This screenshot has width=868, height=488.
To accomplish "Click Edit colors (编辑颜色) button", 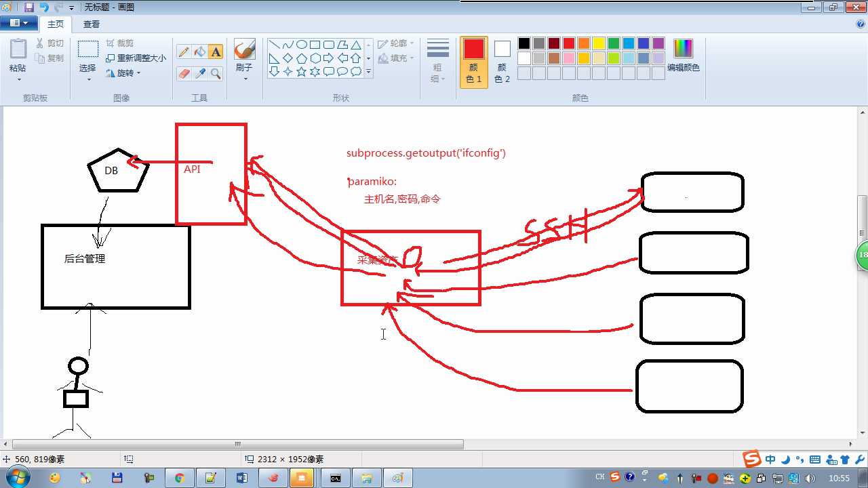I will (684, 56).
